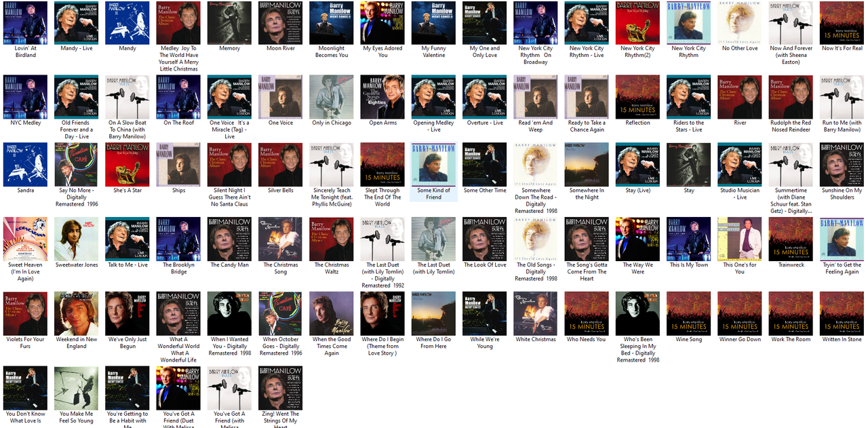Select the Ships album icon
The height and width of the screenshot is (428, 868).
(x=178, y=165)
